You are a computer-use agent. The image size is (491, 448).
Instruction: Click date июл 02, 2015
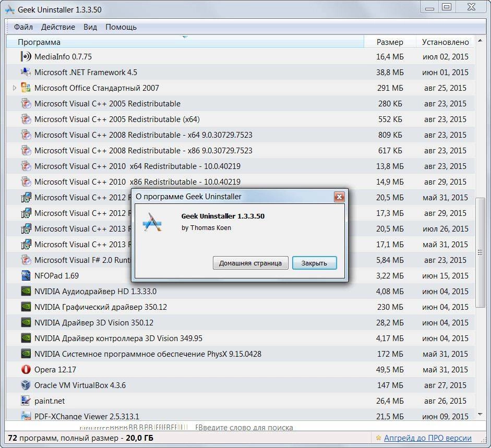click(x=445, y=57)
